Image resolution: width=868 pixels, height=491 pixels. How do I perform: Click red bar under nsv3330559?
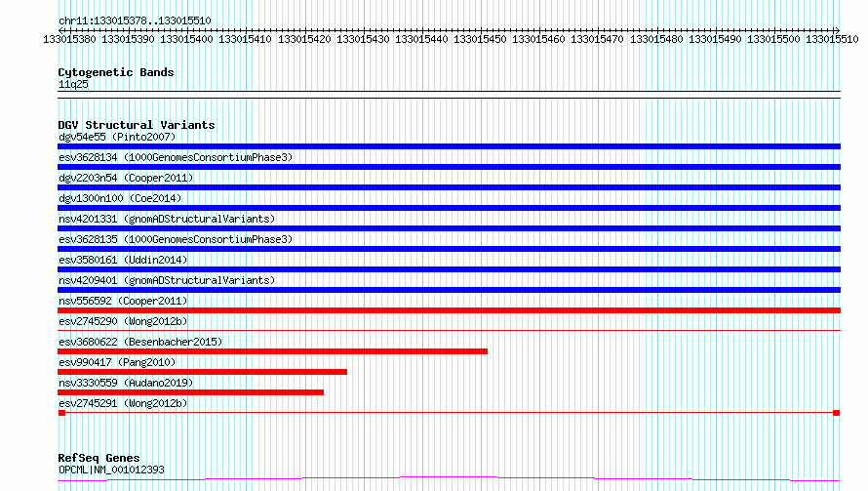pos(190,392)
